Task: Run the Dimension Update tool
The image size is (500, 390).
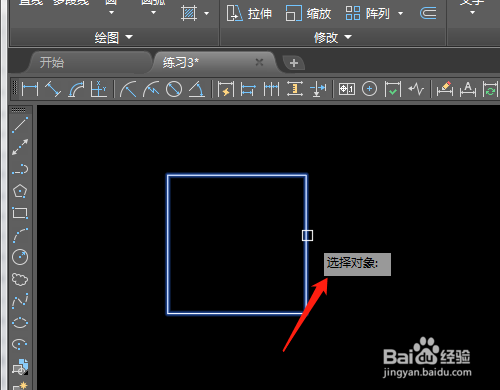Action: [x=490, y=89]
